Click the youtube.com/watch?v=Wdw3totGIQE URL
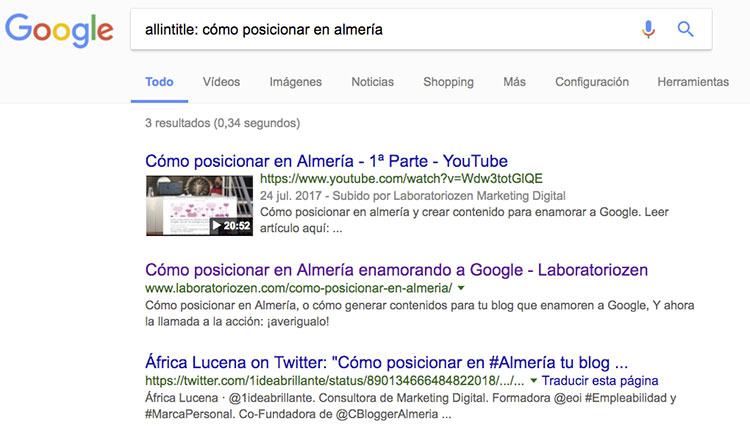This screenshot has height=438, width=750. click(401, 179)
